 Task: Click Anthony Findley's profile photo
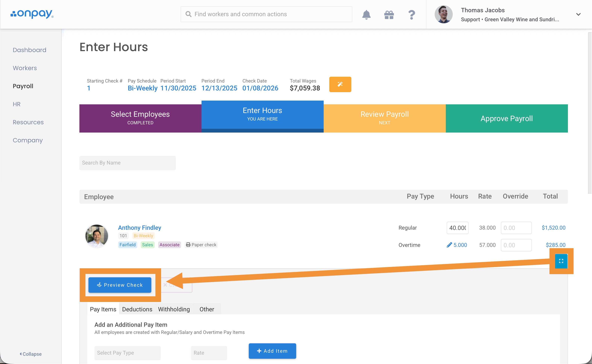coord(97,236)
